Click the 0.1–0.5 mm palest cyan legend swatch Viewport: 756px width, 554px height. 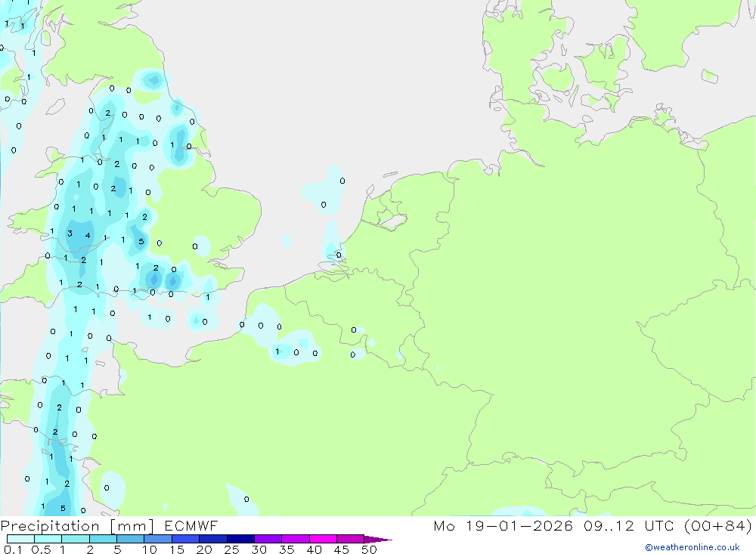[x=20, y=539]
